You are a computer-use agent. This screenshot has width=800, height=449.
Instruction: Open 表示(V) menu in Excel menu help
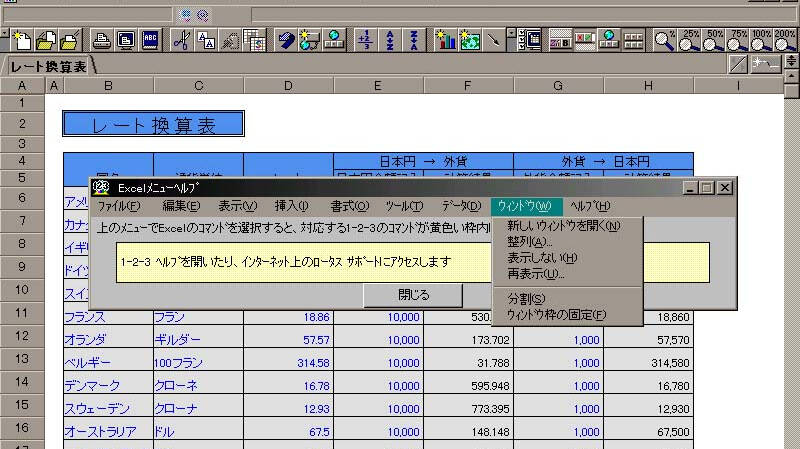(237, 206)
